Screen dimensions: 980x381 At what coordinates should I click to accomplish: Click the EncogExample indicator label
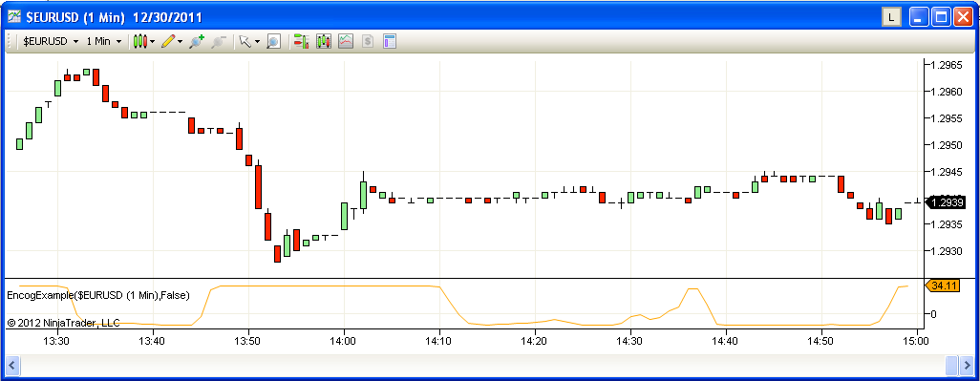[x=98, y=295]
